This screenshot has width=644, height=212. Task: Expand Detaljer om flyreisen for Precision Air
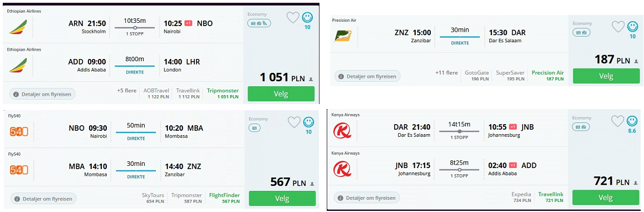pyautogui.click(x=367, y=76)
